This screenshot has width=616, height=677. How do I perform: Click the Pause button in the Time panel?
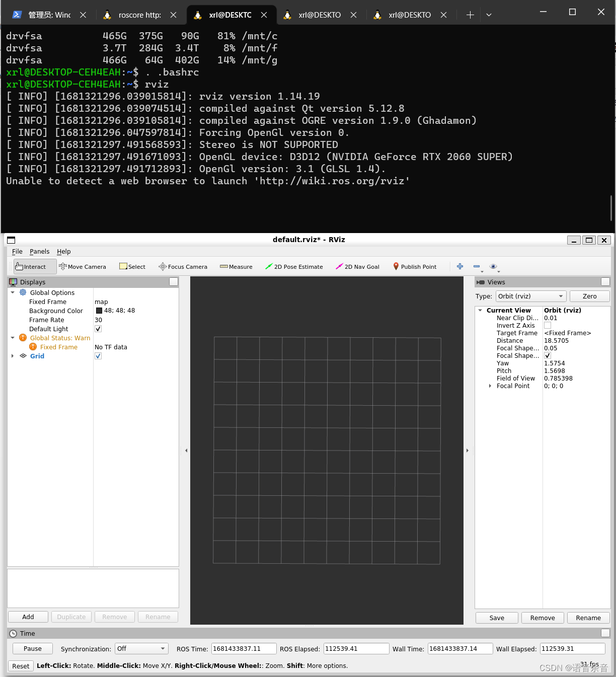coord(32,648)
